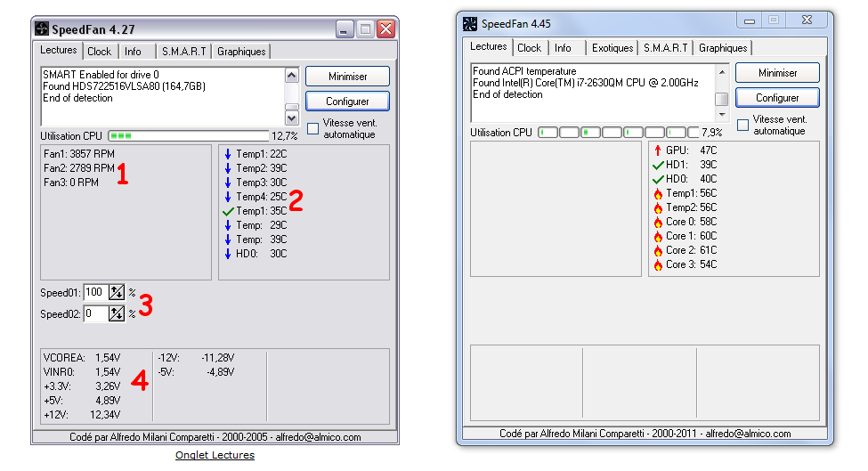Click the green check icon next to HD1

point(658,165)
